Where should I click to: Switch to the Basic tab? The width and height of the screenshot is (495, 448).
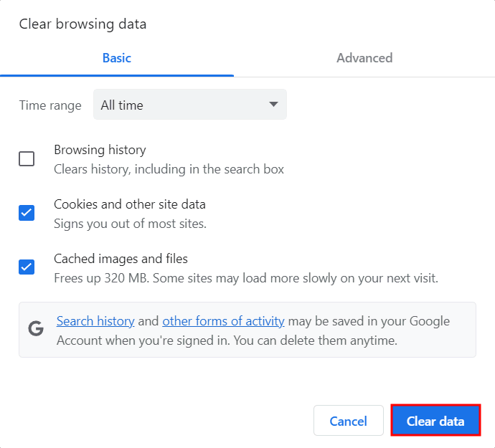point(117,58)
